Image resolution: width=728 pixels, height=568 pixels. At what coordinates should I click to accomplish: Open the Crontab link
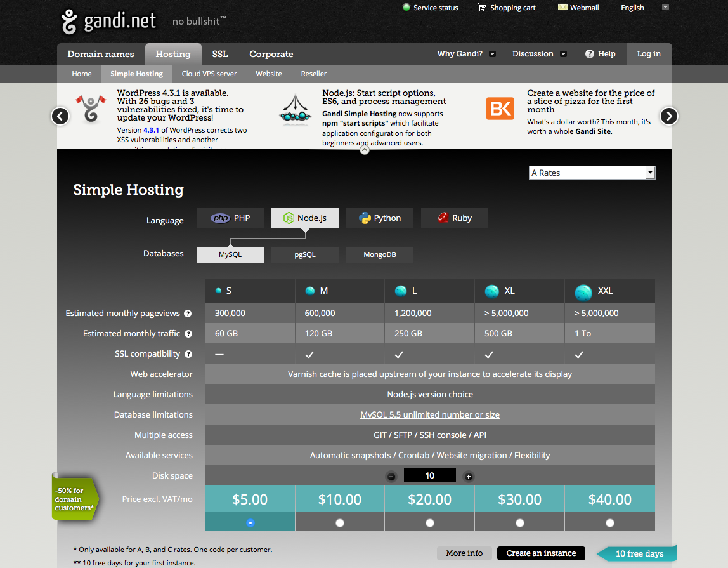[413, 456]
